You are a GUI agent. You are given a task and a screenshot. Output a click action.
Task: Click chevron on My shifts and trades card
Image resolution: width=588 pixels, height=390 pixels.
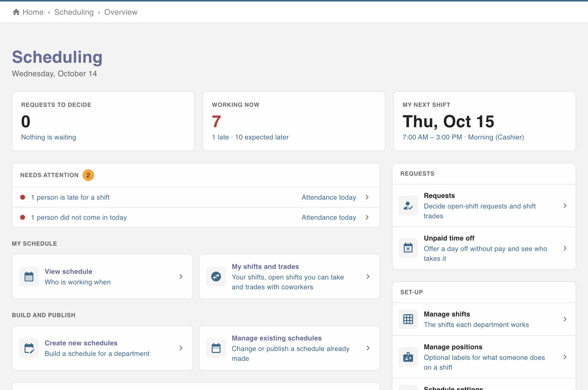[x=368, y=276]
